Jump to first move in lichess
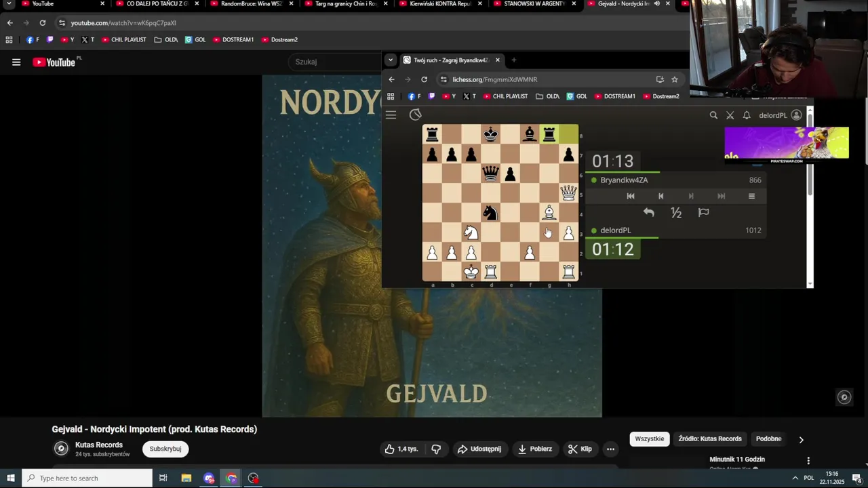 (x=631, y=196)
